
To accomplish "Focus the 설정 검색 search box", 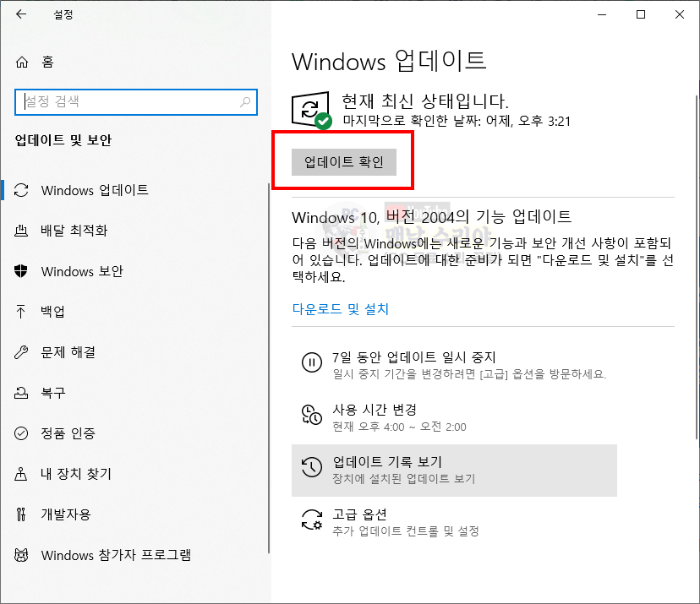I will [136, 102].
